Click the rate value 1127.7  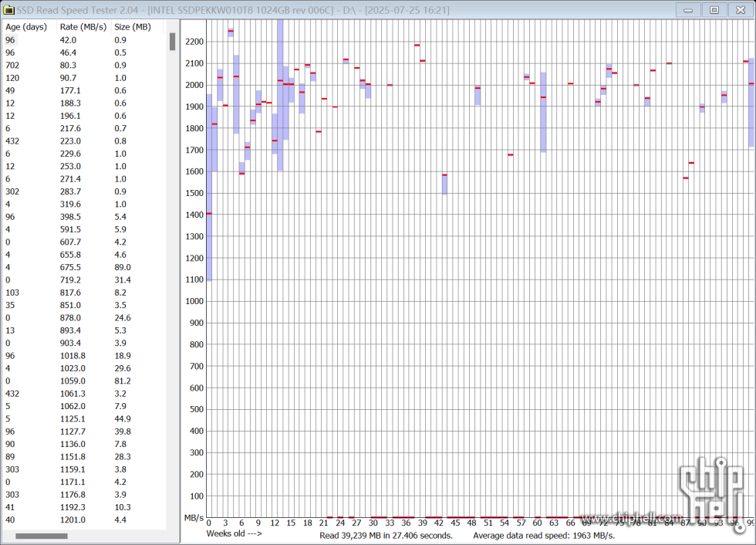(x=73, y=432)
